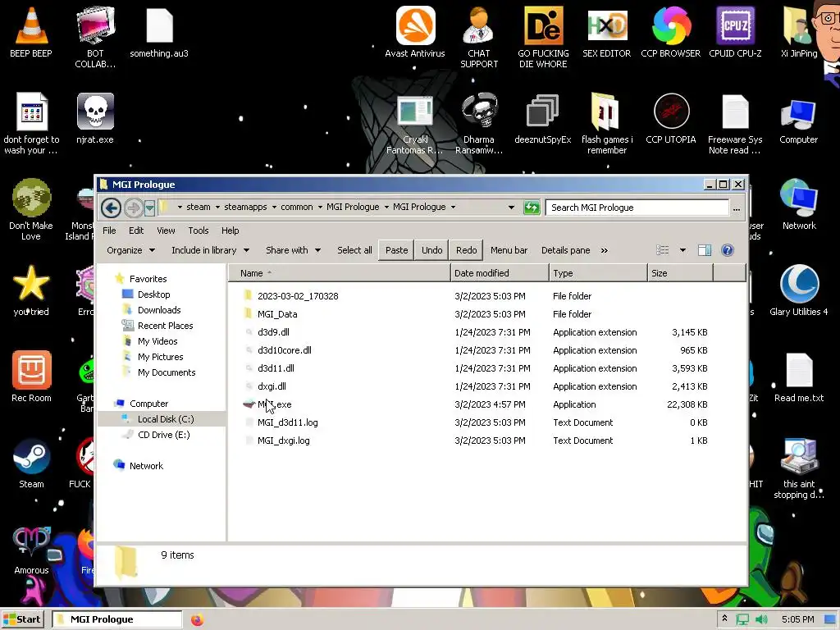
Task: Open the you tried star icon
Action: pos(31,291)
